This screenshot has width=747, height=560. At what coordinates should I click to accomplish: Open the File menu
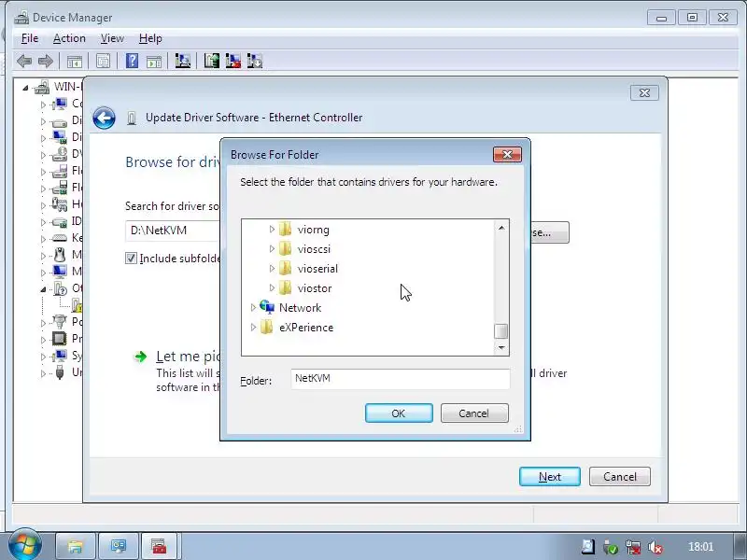click(30, 38)
